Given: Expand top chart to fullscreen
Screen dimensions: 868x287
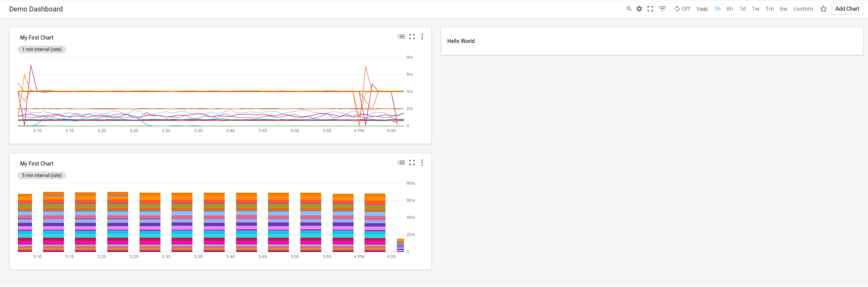Looking at the screenshot, I should coord(412,37).
